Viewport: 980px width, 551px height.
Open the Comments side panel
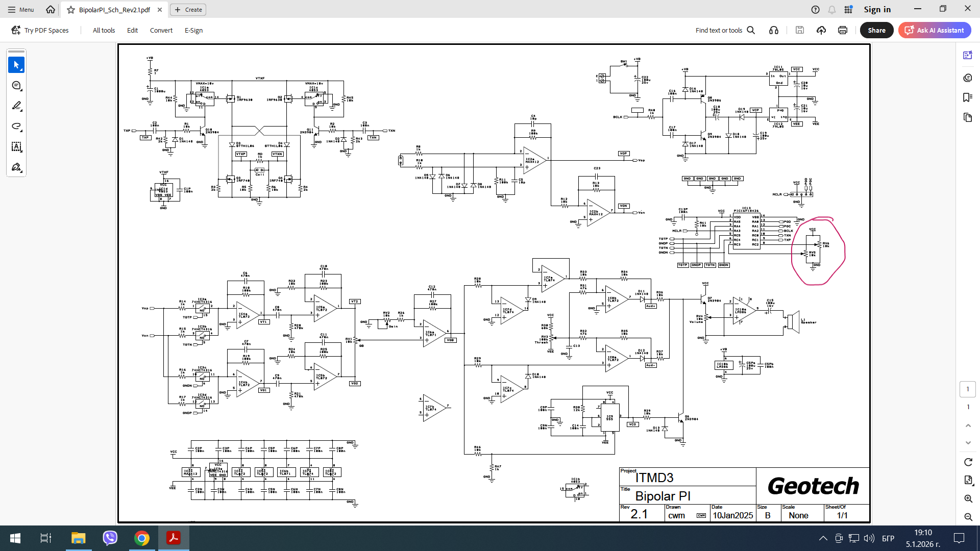[968, 78]
